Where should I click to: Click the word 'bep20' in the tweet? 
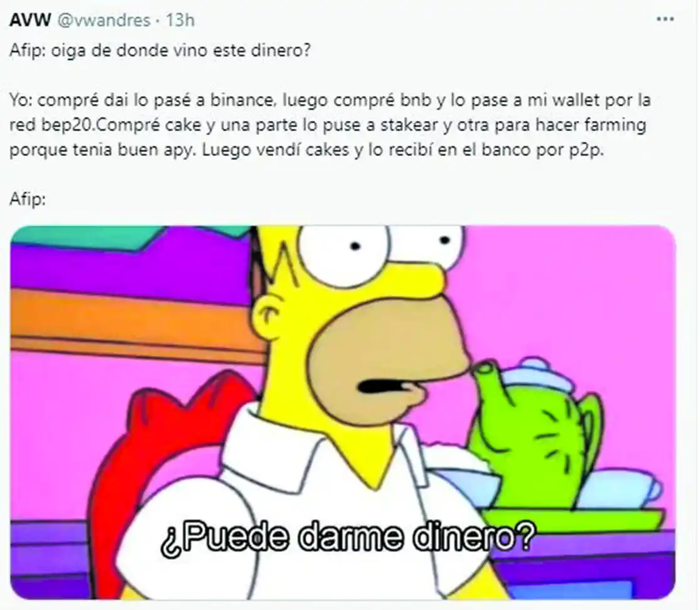coord(66,125)
